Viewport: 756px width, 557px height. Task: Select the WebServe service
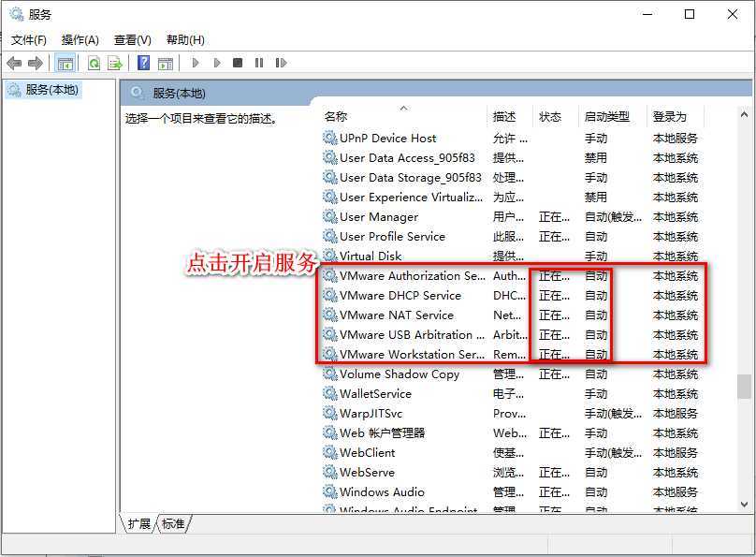tap(367, 472)
